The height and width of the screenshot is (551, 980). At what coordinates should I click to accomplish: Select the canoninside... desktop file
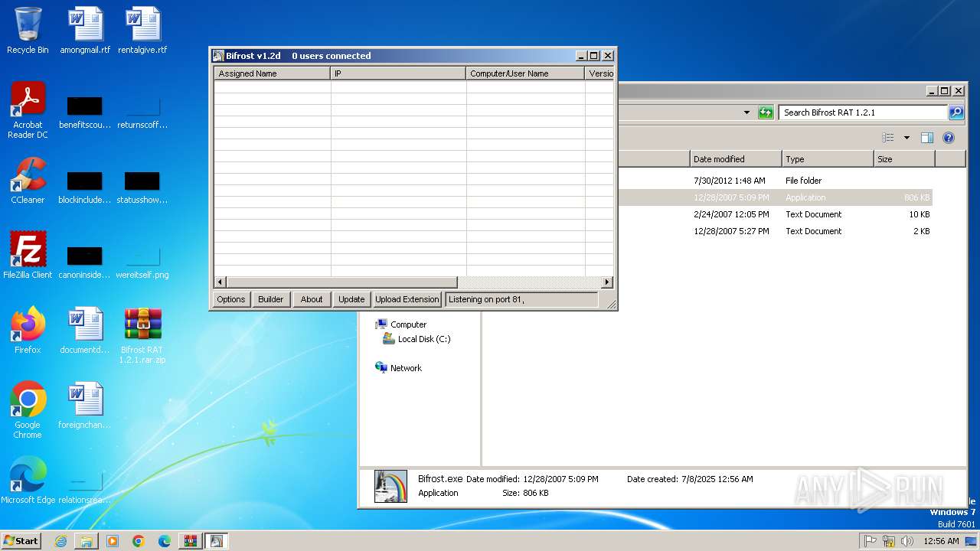85,262
